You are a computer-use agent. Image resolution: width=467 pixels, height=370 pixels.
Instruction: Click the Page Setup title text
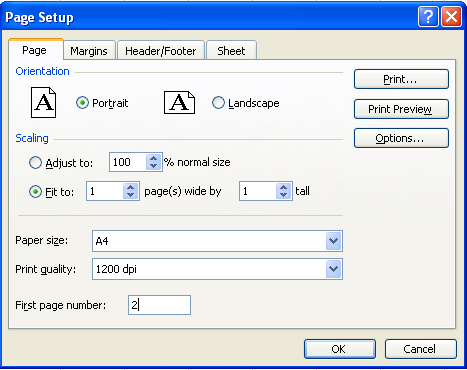coord(39,17)
